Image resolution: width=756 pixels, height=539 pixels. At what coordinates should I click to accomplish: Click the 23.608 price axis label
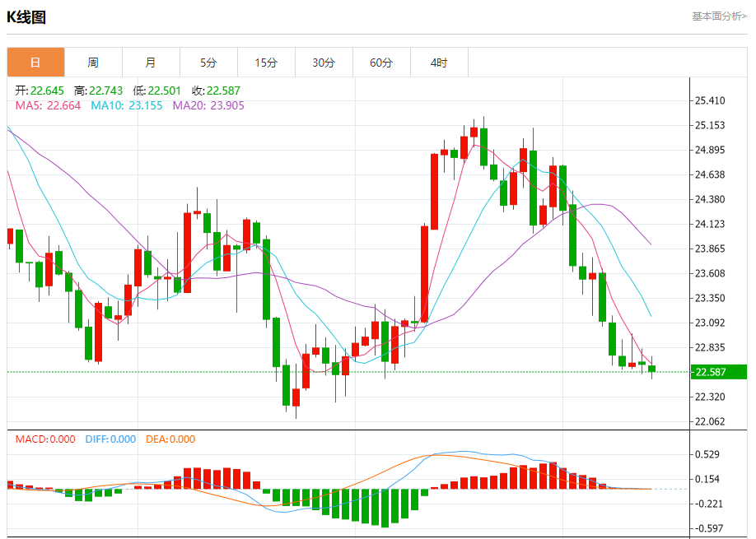710,273
